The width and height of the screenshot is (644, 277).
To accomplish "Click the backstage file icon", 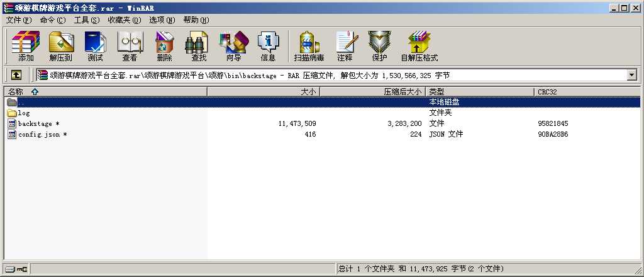I will click(x=12, y=123).
